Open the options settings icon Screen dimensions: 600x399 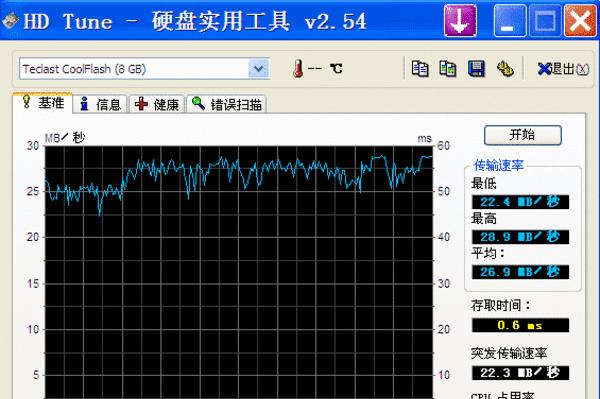click(x=505, y=69)
